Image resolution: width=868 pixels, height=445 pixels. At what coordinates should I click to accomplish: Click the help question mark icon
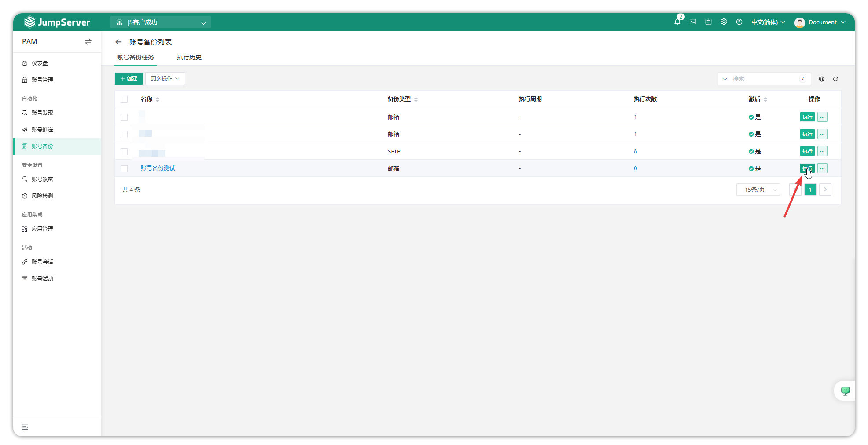739,22
